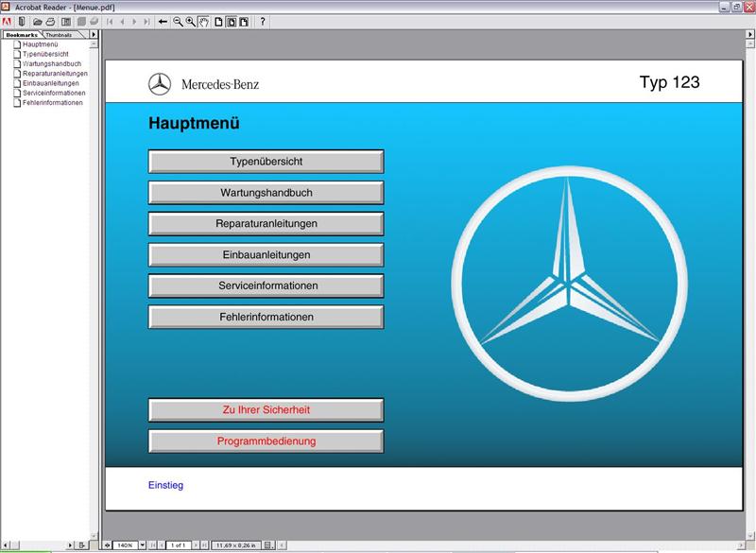Select Hauptmenü bookmark in sidebar
Image resolution: width=756 pixels, height=553 pixels.
tap(40, 44)
